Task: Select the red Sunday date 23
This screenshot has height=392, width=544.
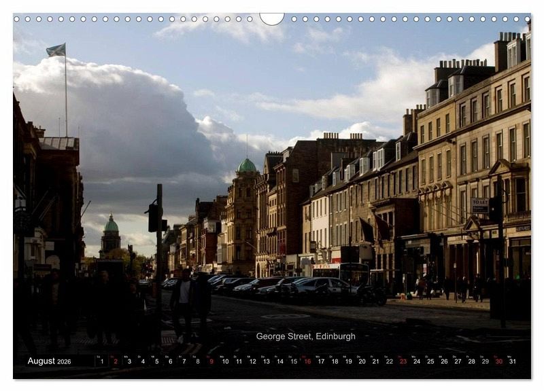Action: tap(403, 361)
